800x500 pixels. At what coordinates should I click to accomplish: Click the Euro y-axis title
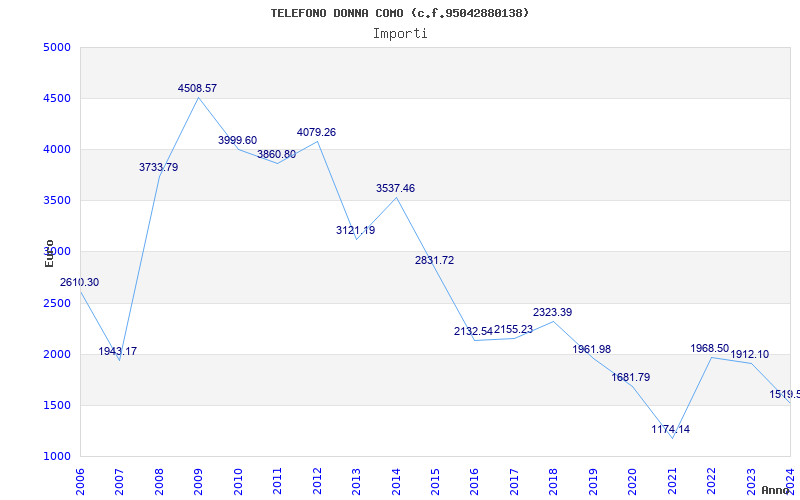pyautogui.click(x=49, y=253)
